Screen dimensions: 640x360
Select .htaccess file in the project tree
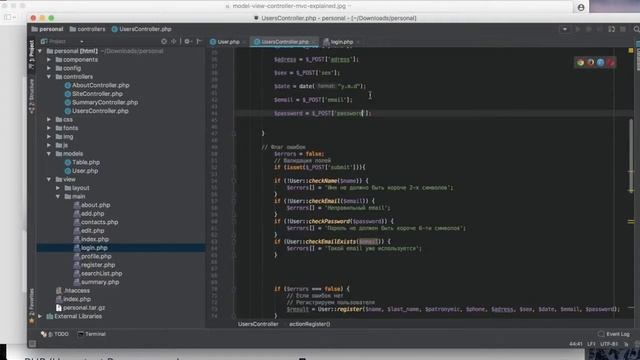coord(73,291)
